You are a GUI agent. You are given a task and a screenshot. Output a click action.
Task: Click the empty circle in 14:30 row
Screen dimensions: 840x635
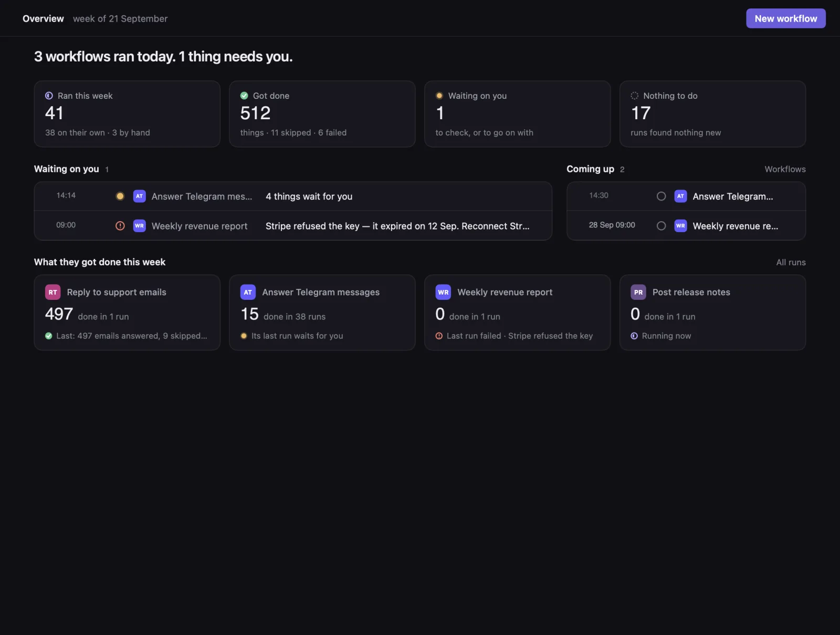point(661,196)
